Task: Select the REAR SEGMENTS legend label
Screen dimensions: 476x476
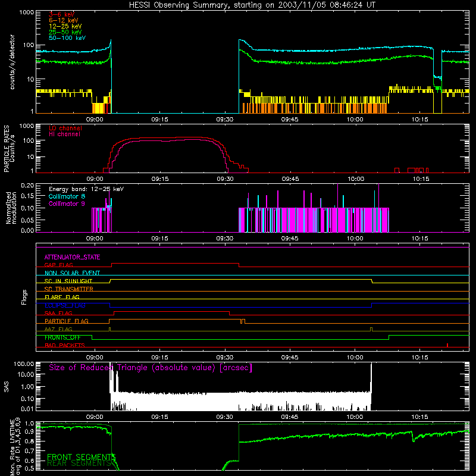Action: point(79,463)
